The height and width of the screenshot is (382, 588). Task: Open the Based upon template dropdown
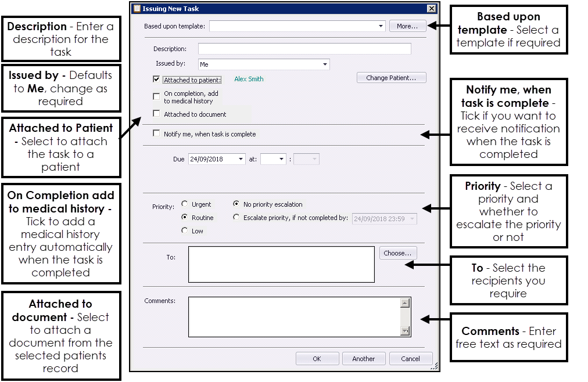(x=381, y=26)
